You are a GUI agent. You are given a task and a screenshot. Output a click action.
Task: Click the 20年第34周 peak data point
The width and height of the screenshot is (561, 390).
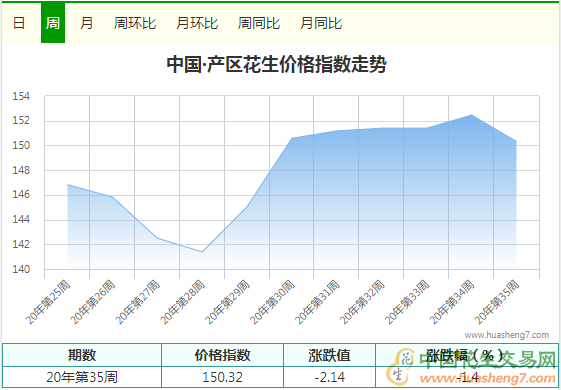(472, 115)
